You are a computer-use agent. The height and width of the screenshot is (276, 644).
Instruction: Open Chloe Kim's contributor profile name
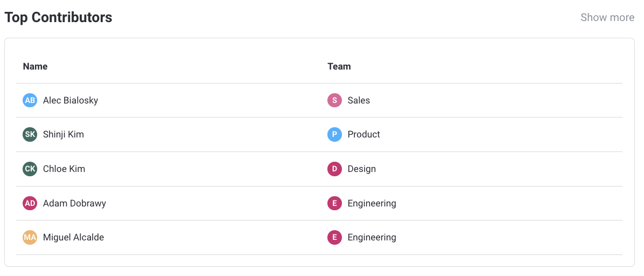click(64, 169)
